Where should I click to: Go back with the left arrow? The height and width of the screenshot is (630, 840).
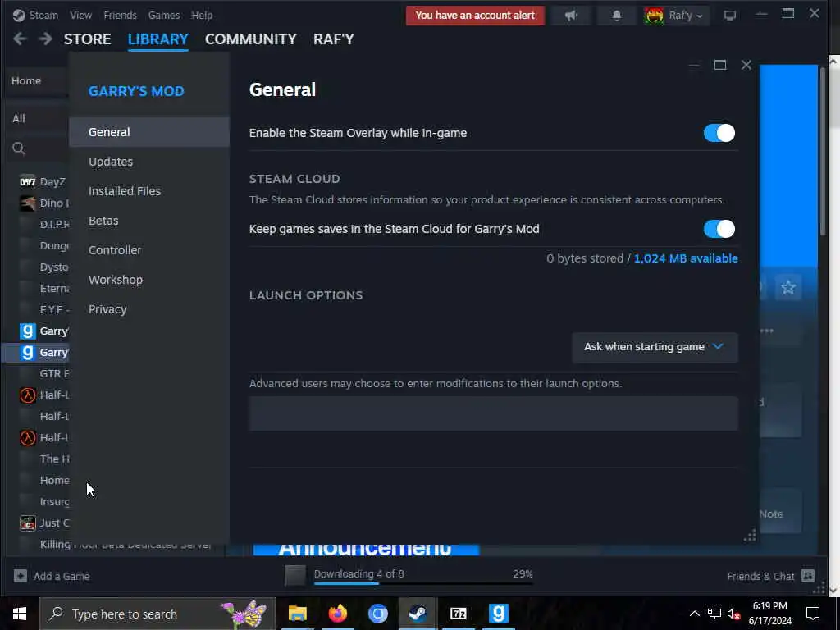click(x=20, y=39)
